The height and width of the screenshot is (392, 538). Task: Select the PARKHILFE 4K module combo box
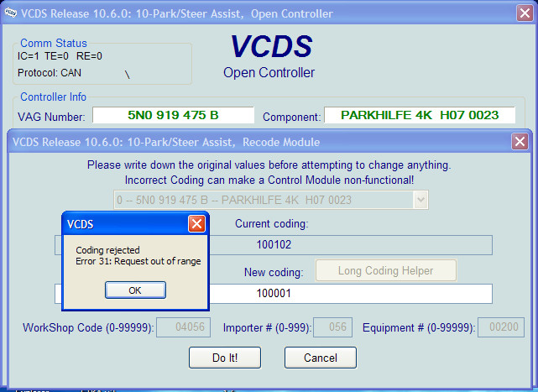[271, 200]
